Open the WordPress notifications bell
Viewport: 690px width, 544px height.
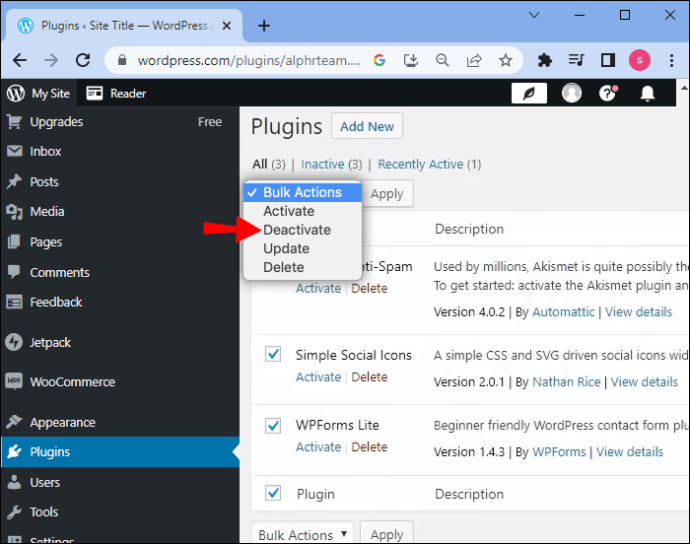[648, 93]
